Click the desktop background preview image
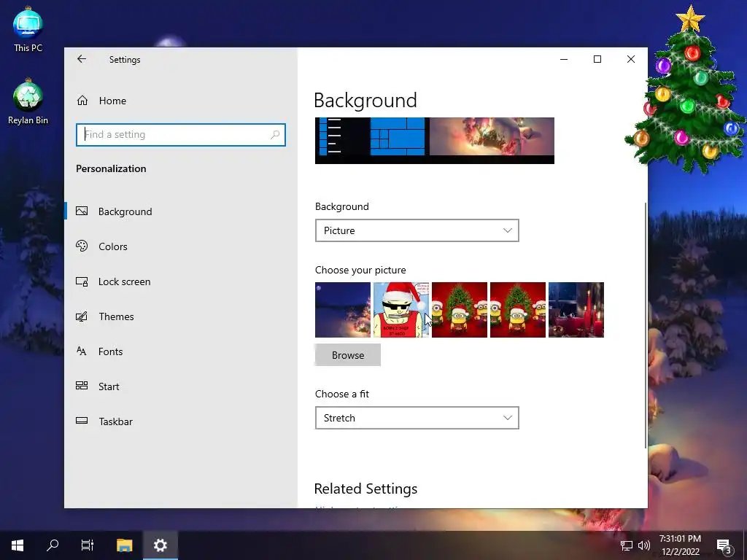The image size is (747, 560). click(435, 141)
